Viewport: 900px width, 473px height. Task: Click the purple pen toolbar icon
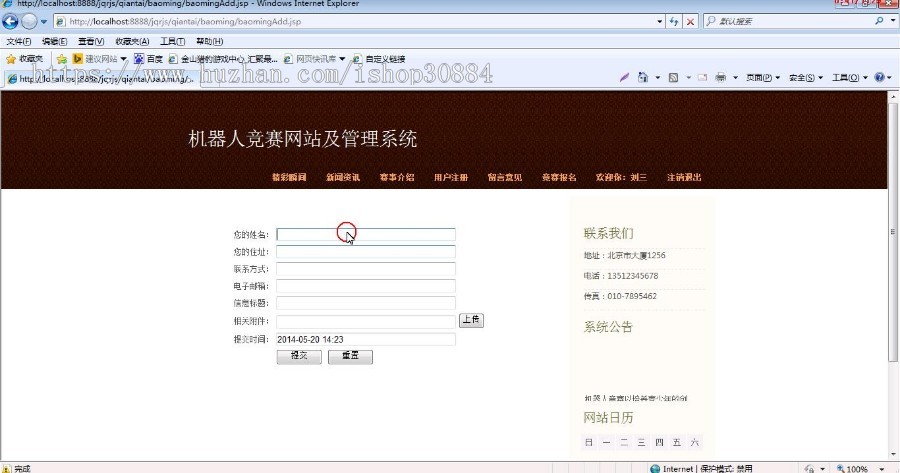tap(624, 77)
